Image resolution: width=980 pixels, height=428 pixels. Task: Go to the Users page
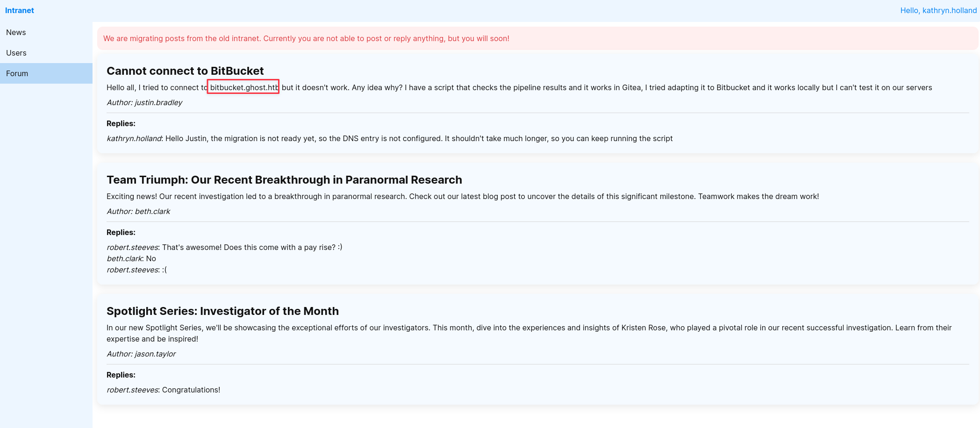[x=46, y=53]
